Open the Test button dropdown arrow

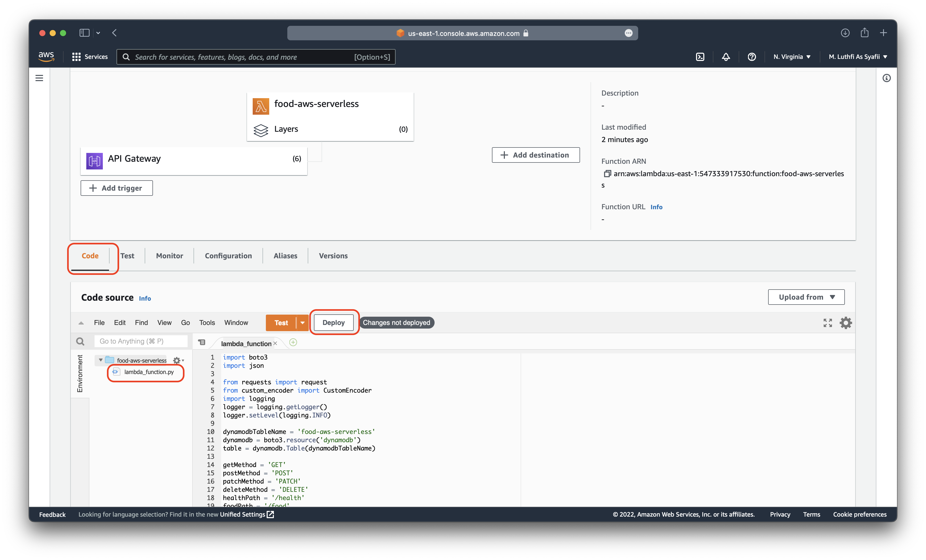point(303,322)
